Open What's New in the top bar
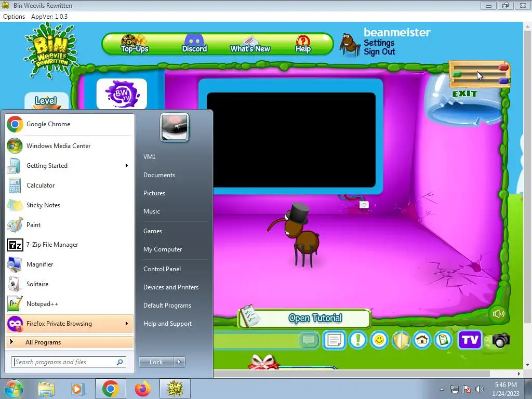 [250, 45]
